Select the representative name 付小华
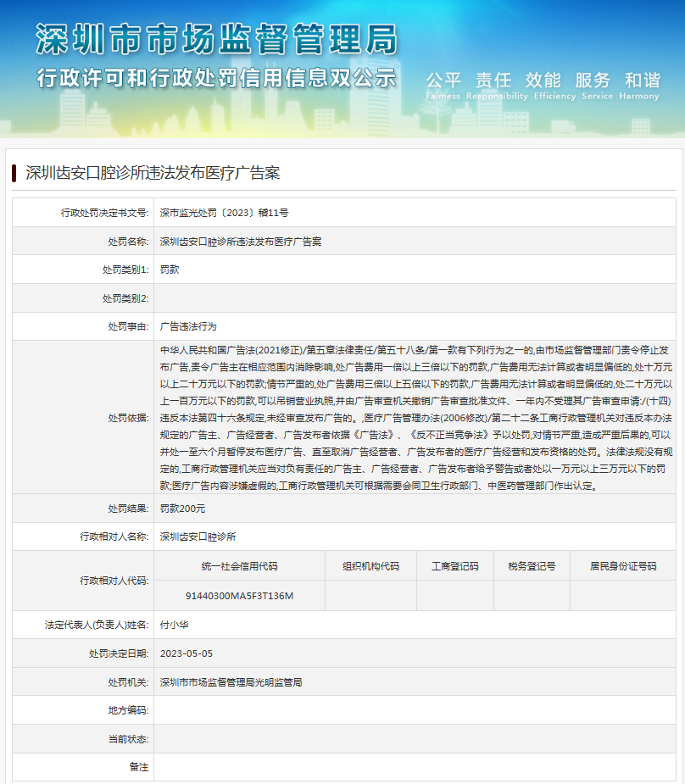The image size is (685, 784). click(174, 625)
